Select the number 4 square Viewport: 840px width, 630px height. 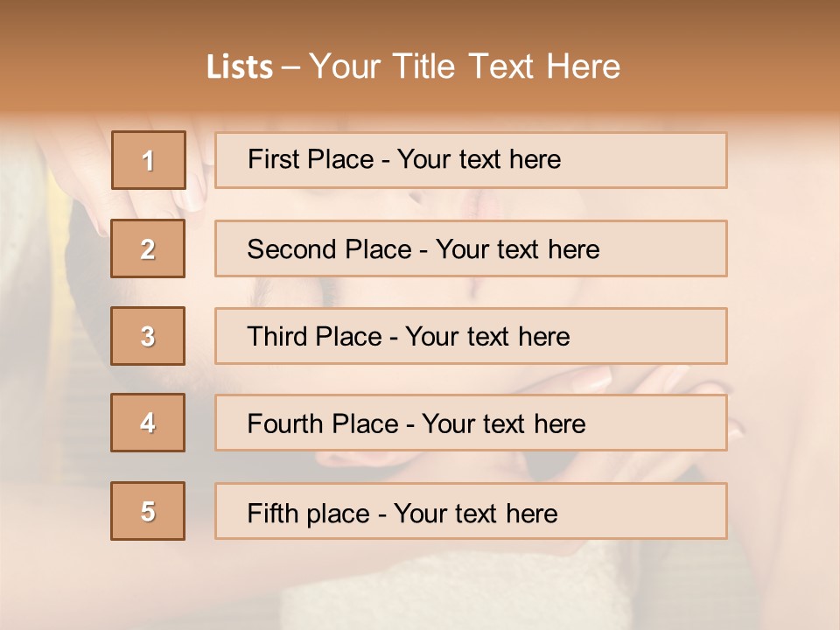[148, 423]
